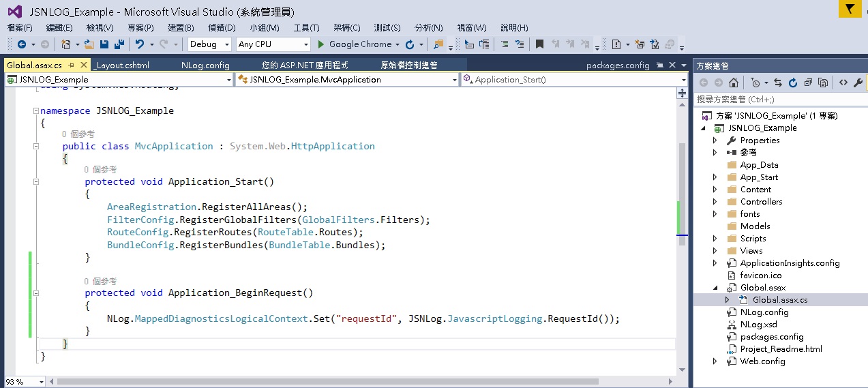
Task: Open the packages.config preview tab
Action: (618, 65)
